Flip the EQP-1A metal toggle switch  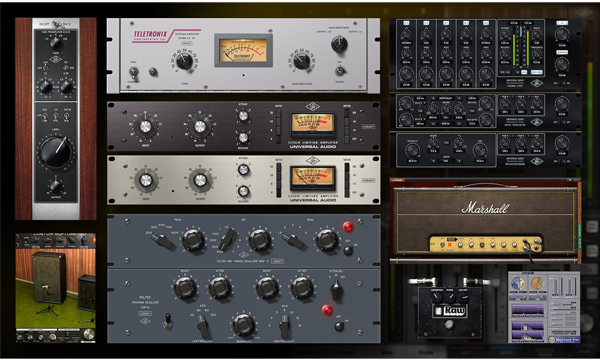coord(167,322)
